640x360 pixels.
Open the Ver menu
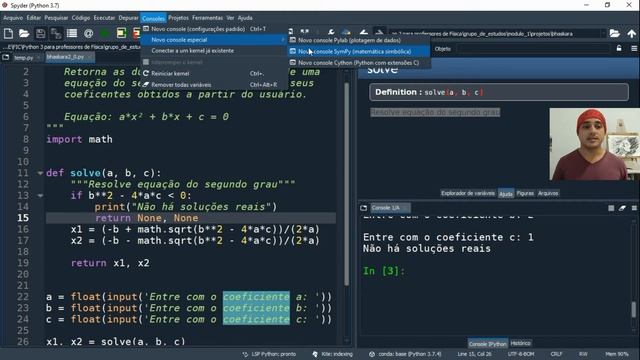point(230,18)
